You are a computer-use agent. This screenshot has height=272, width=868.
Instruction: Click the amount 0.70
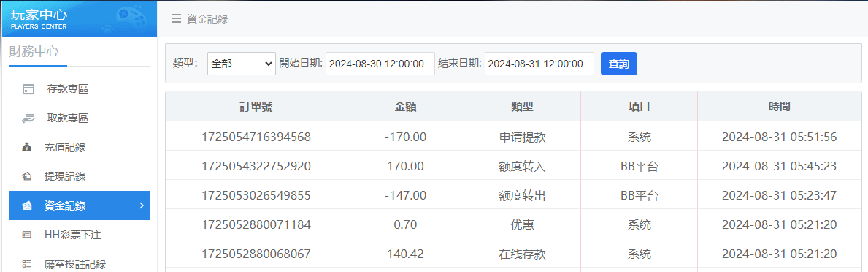405,225
